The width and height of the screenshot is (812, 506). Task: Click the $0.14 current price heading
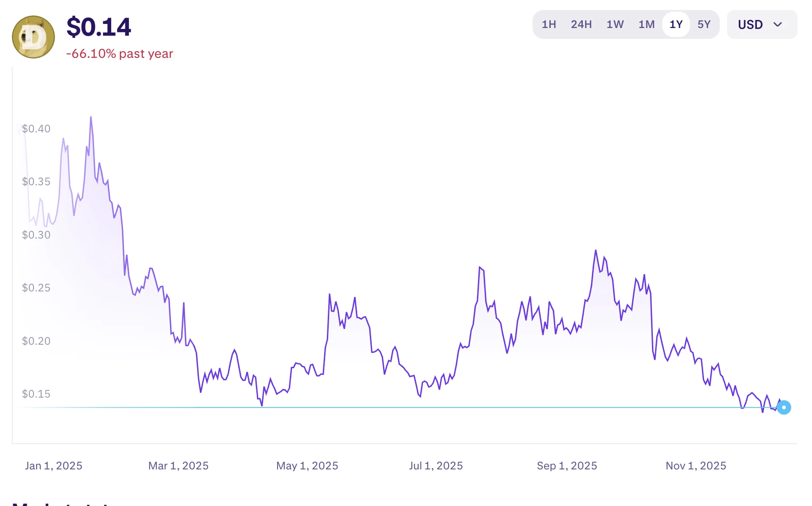(99, 27)
